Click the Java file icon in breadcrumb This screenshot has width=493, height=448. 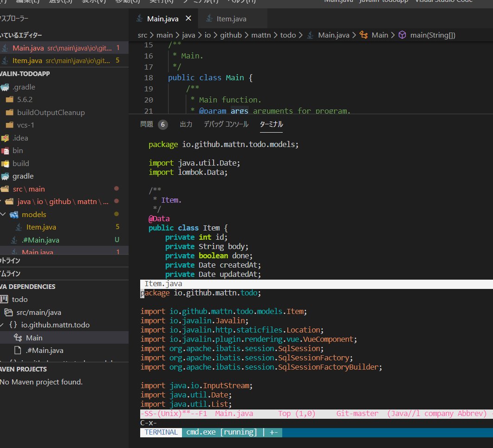pos(310,35)
